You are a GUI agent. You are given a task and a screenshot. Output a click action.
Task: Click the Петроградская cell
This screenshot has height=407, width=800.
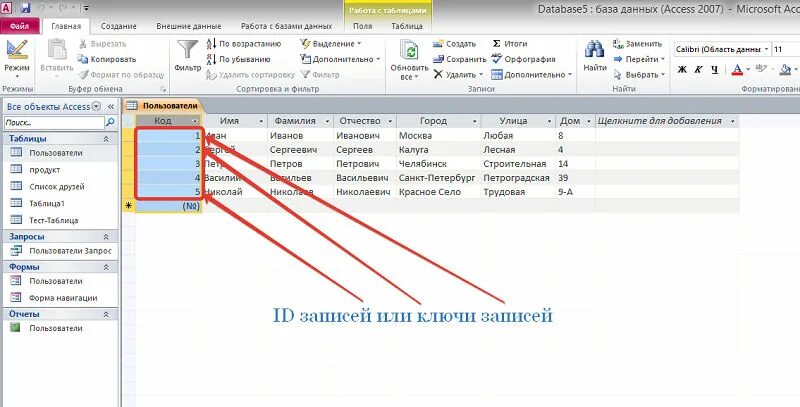pos(517,178)
